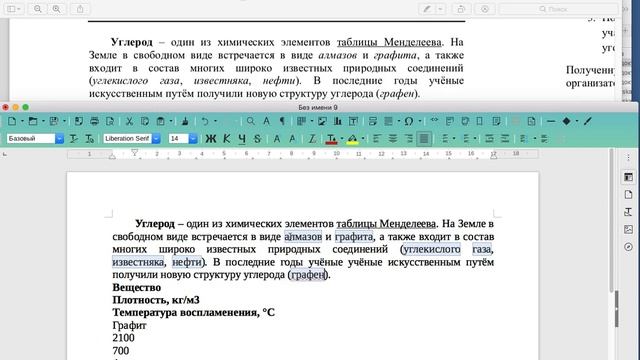Open the paragraph style Базовый dropdown
640x360 pixels.
coord(60,139)
